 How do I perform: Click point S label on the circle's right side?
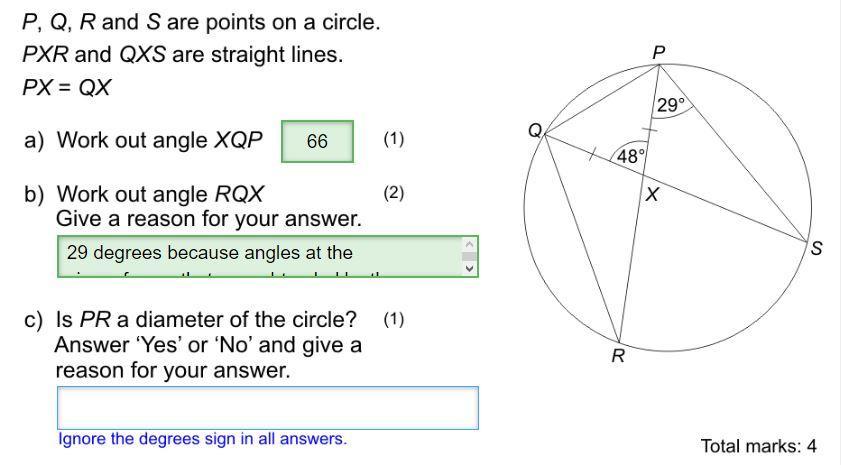pos(816,248)
